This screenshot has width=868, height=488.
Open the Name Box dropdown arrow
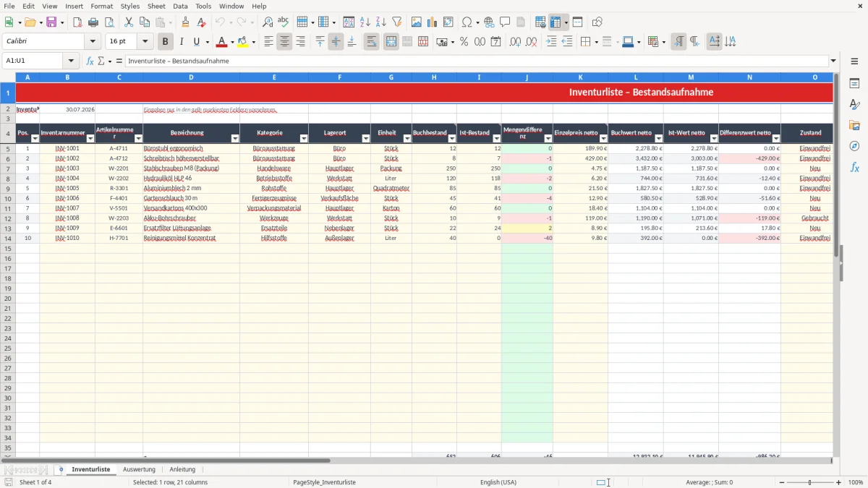71,61
